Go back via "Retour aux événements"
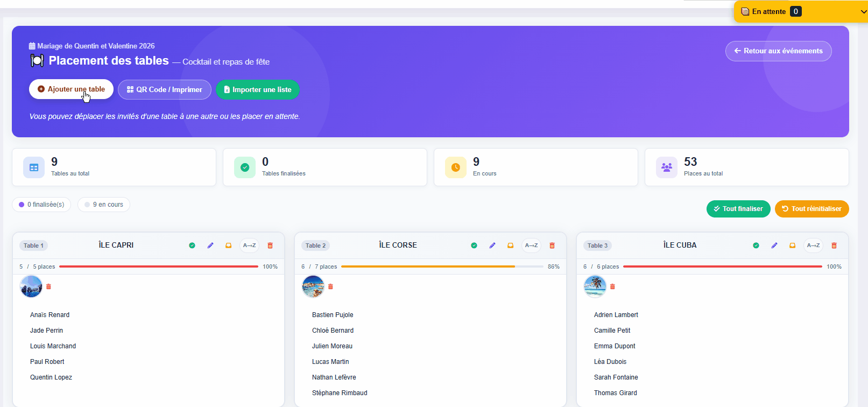 pyautogui.click(x=778, y=51)
